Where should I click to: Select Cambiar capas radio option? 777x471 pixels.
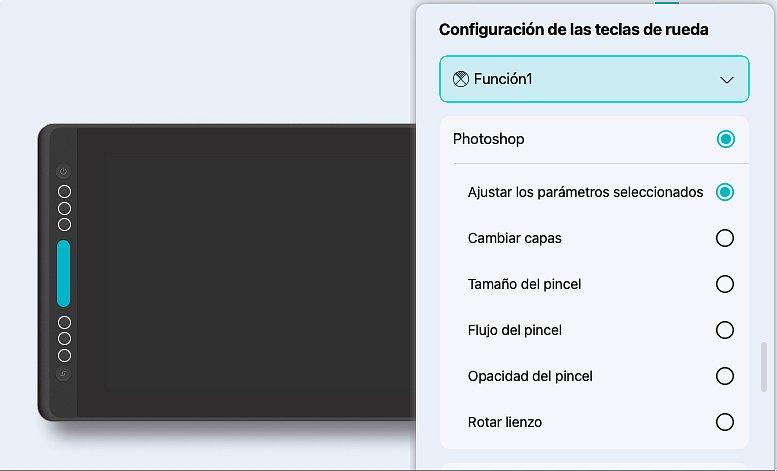click(x=725, y=238)
